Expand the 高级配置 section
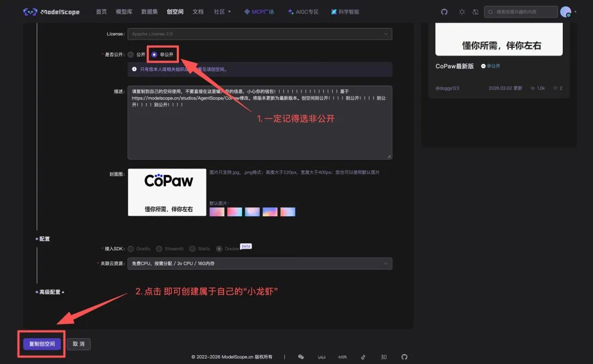 52,292
